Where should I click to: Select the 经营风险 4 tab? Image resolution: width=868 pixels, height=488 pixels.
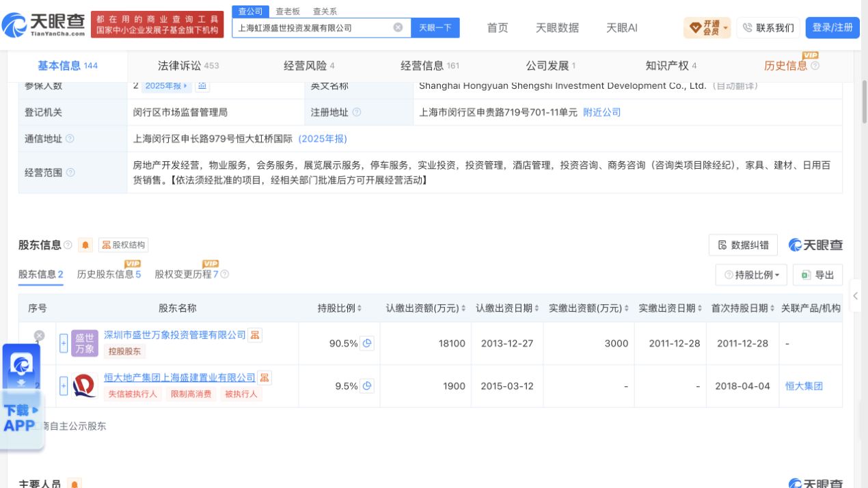click(309, 66)
